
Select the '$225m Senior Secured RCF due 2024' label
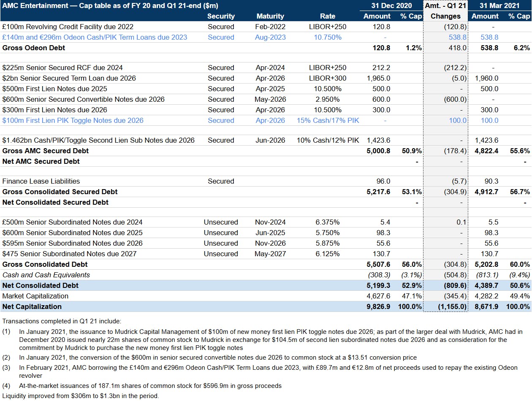(x=62, y=68)
